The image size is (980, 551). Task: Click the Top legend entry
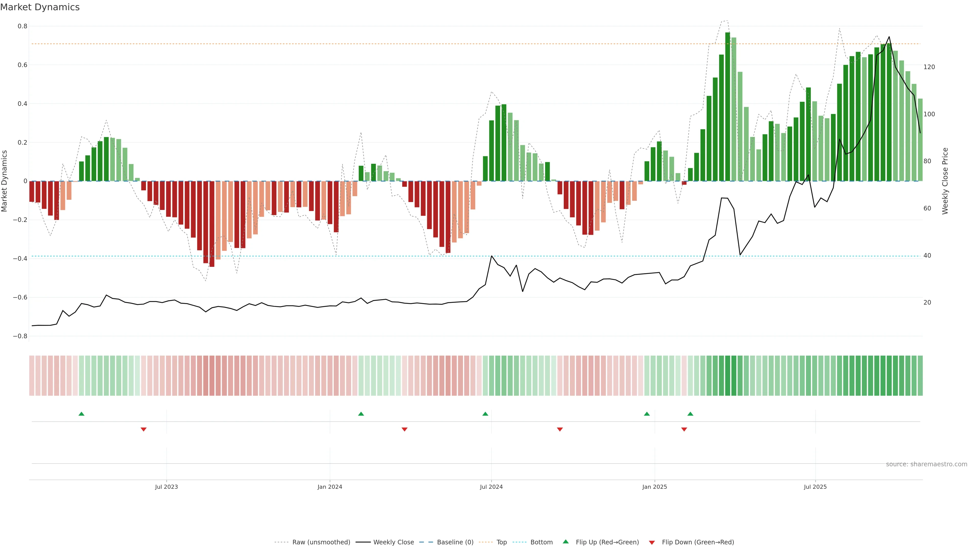[x=501, y=542]
